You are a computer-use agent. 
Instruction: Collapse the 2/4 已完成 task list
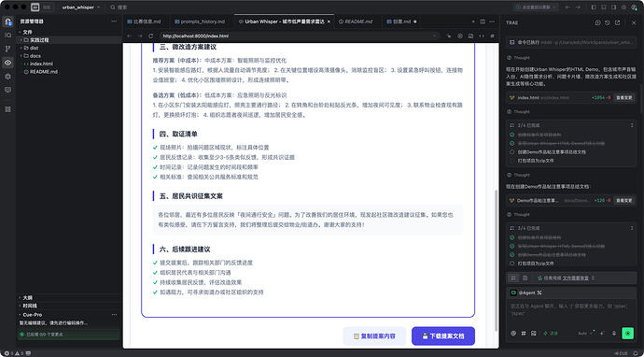(632, 124)
